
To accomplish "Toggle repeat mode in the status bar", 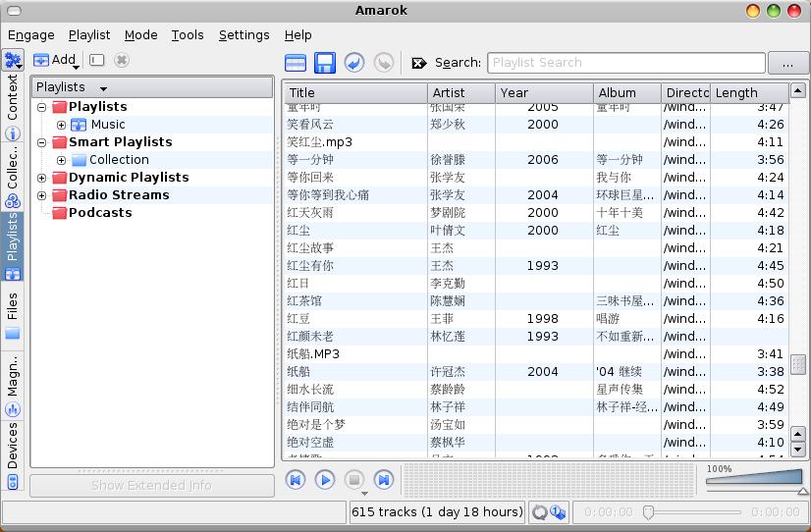I will coord(539,512).
